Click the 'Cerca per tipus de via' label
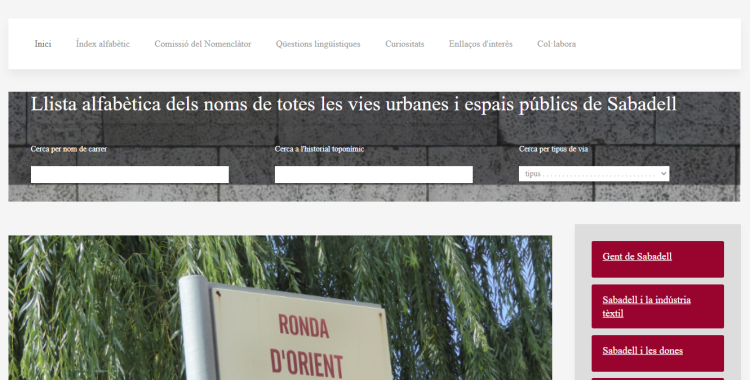This screenshot has height=380, width=750. 553,149
